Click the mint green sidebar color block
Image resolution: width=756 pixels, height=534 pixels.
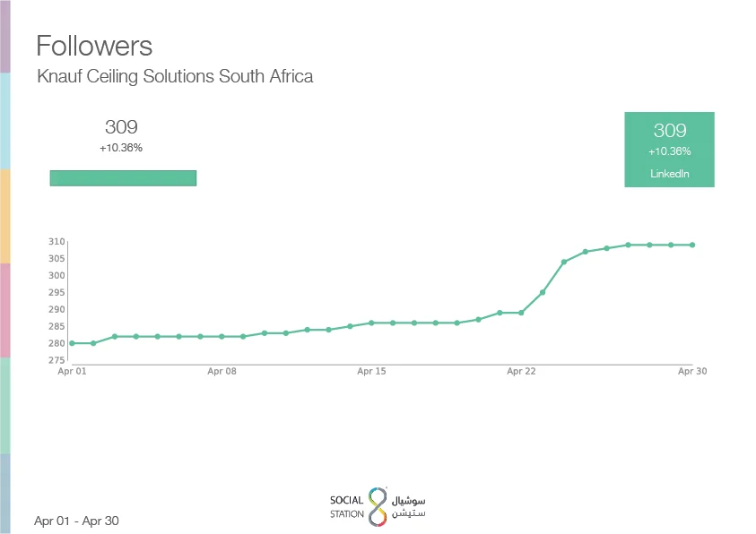coord(4,405)
